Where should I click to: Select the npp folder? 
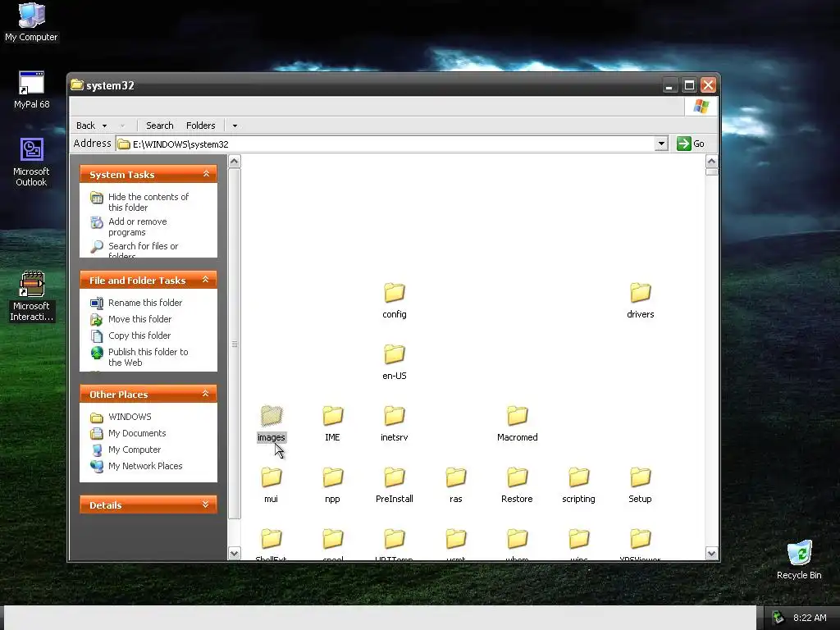[x=332, y=486]
